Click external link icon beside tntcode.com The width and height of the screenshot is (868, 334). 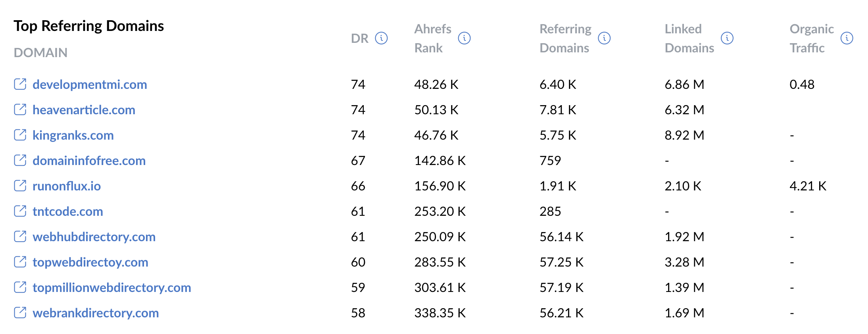point(20,211)
